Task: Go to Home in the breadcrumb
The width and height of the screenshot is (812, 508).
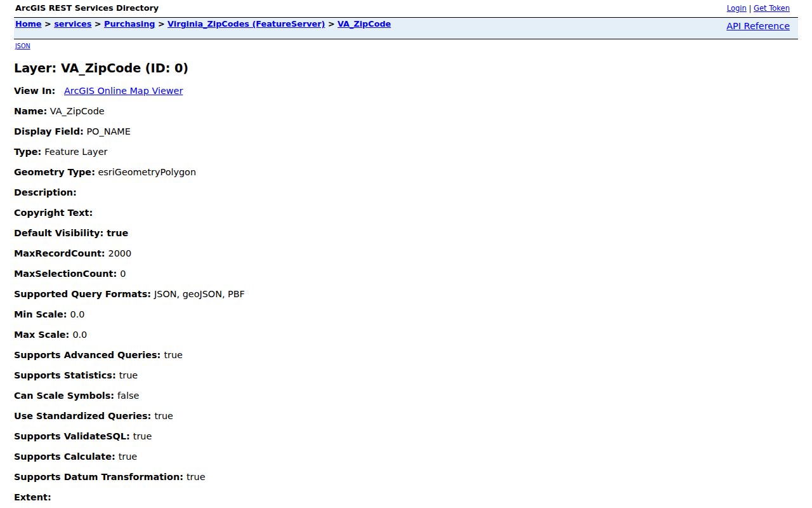Action: (29, 24)
